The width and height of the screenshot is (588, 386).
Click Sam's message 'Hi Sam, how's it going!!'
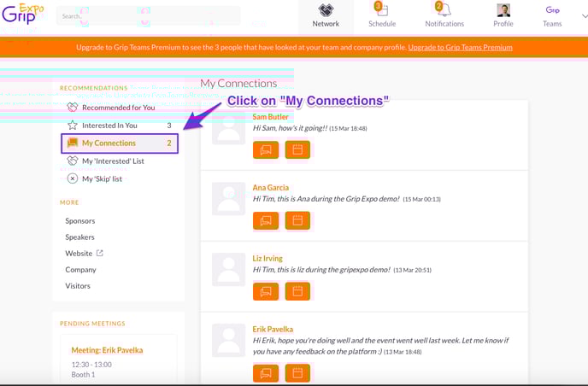pyautogui.click(x=290, y=128)
